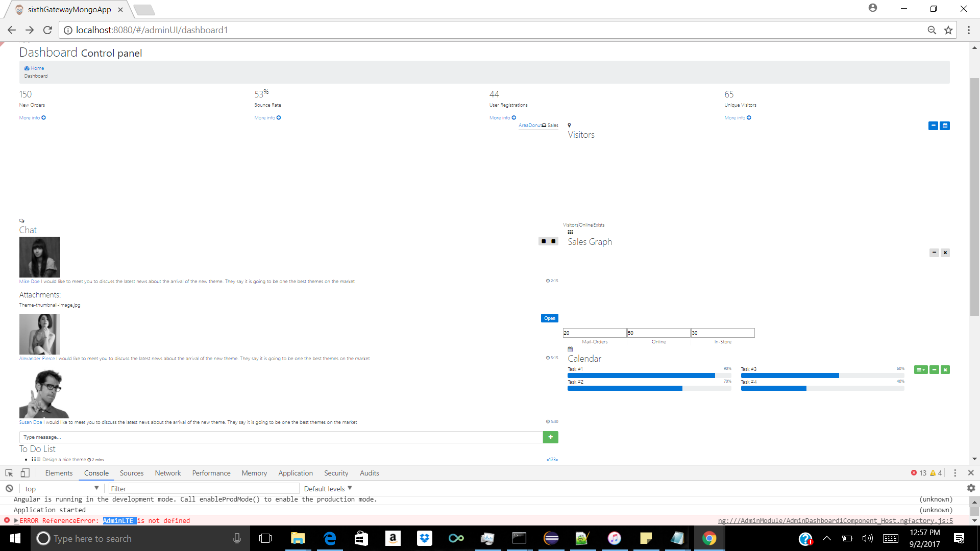Close the Sales Graph box with gray X
Viewport: 980px width, 551px height.
pyautogui.click(x=945, y=253)
